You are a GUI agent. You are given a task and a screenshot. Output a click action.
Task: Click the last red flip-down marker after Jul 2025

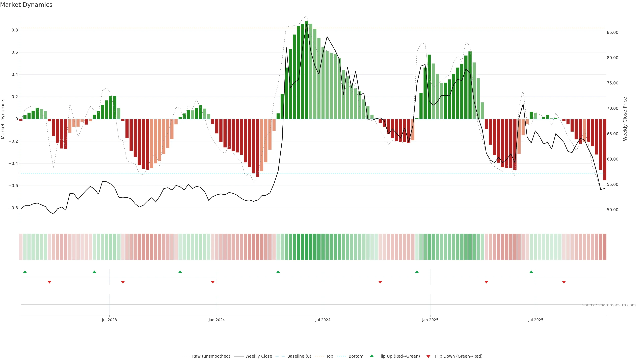coord(564,282)
